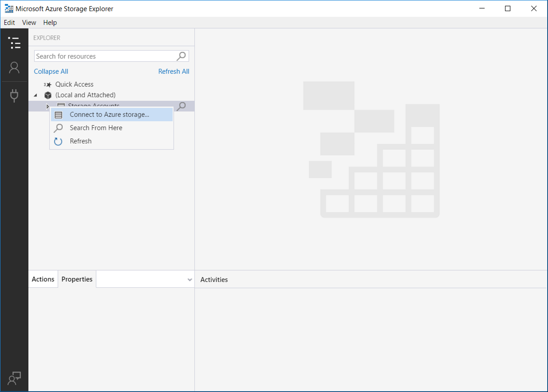Image resolution: width=548 pixels, height=392 pixels.
Task: Click the Quick Access star icon
Action: [48, 85]
